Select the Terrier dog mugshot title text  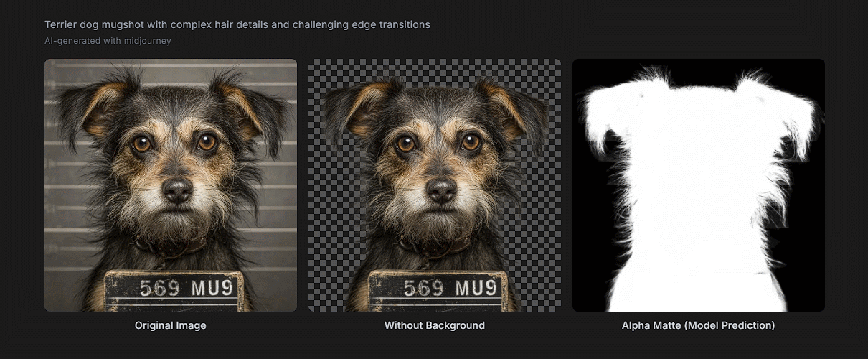coord(237,24)
